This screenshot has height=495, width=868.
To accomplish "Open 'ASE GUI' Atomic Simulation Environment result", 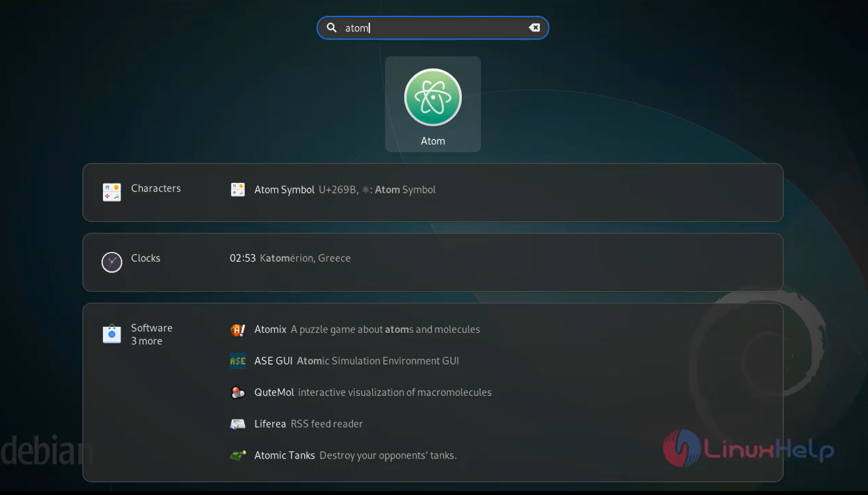I will [357, 361].
